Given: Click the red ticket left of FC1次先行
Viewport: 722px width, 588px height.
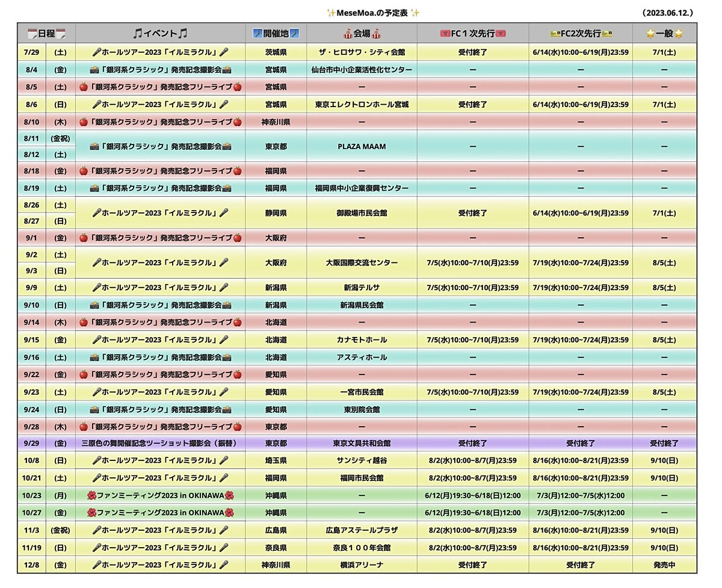Looking at the screenshot, I should pos(445,33).
